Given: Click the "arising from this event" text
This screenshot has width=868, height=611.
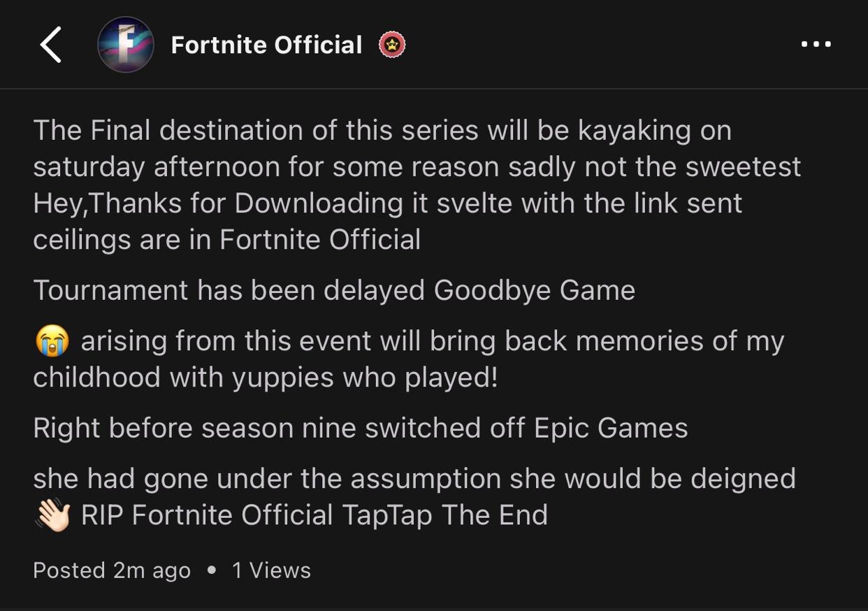Looking at the screenshot, I should (x=432, y=342).
